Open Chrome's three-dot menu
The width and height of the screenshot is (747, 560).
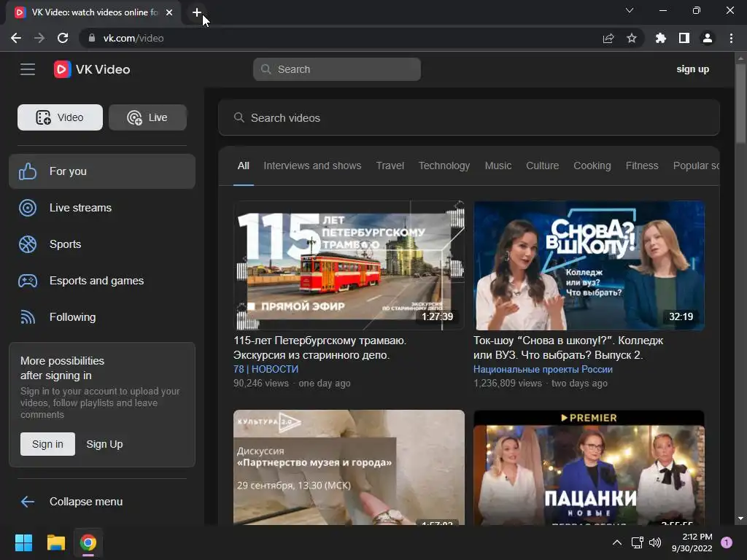(x=731, y=38)
